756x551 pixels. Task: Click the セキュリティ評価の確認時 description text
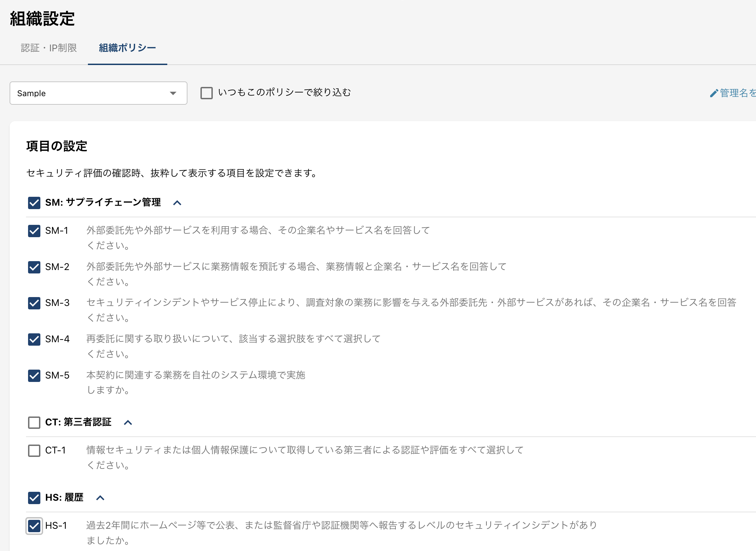172,173
